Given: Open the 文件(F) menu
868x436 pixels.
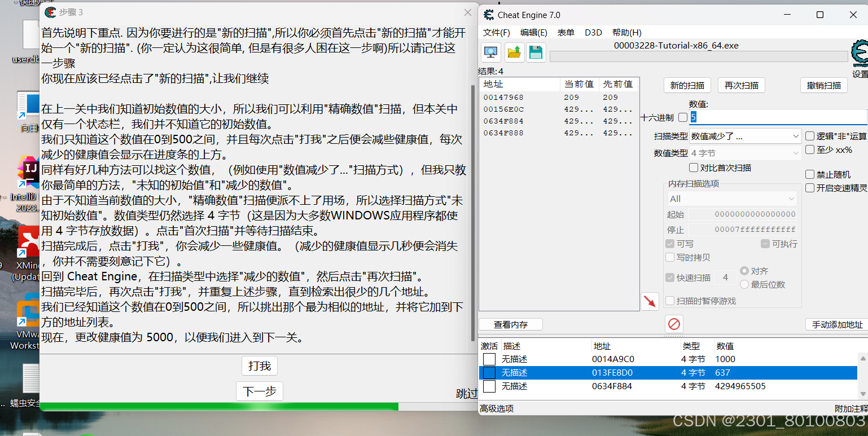Looking at the screenshot, I should click(x=497, y=33).
